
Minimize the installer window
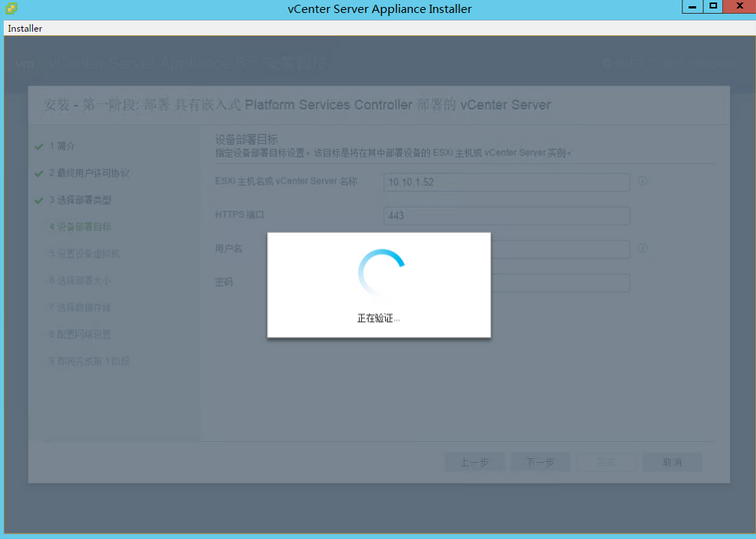[692, 7]
